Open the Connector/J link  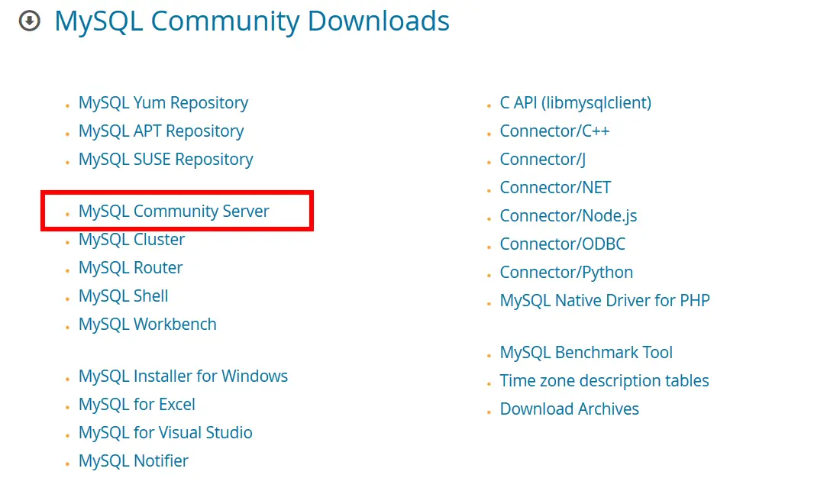click(x=543, y=159)
